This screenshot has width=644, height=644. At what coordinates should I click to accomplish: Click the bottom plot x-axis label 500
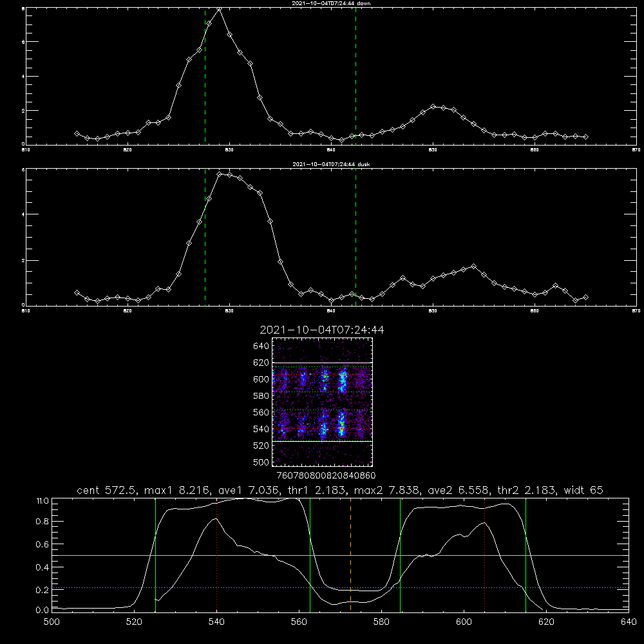[x=52, y=622]
